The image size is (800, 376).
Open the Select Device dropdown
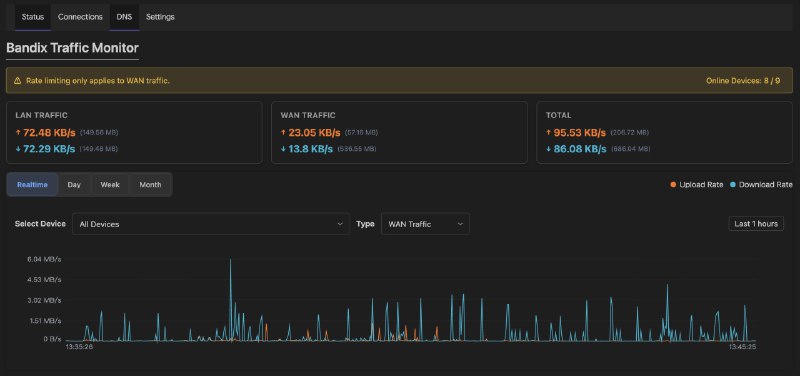[211, 224]
